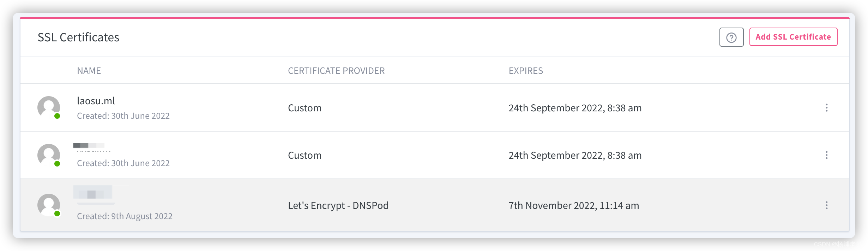This screenshot has width=868, height=251.
Task: Sort by the NAME column header
Action: tap(89, 70)
